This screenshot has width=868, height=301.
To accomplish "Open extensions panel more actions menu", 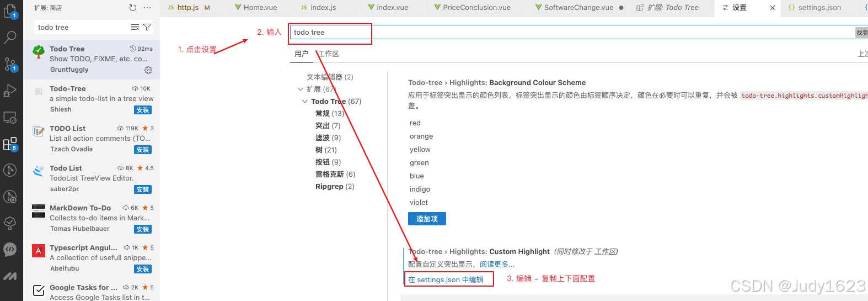I will [x=147, y=8].
